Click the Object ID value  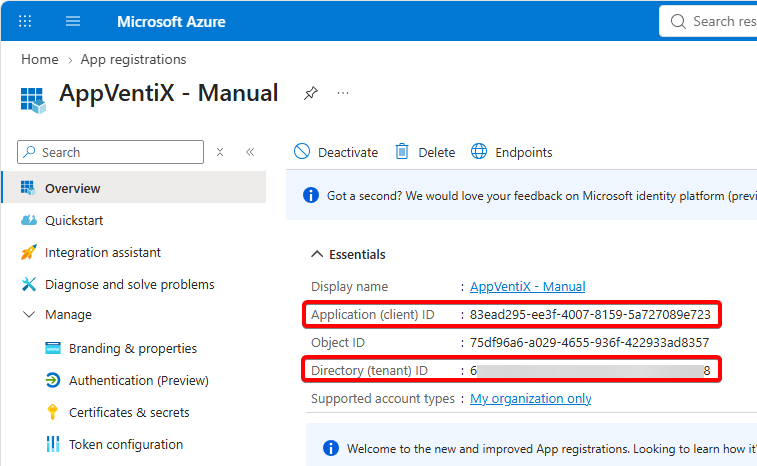[x=589, y=343]
